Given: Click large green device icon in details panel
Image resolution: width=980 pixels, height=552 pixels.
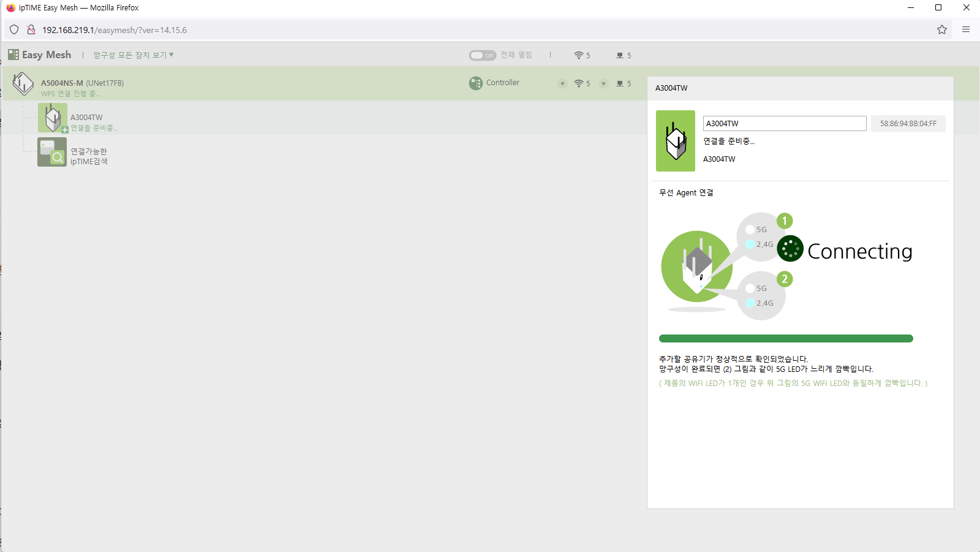Looking at the screenshot, I should 676,141.
